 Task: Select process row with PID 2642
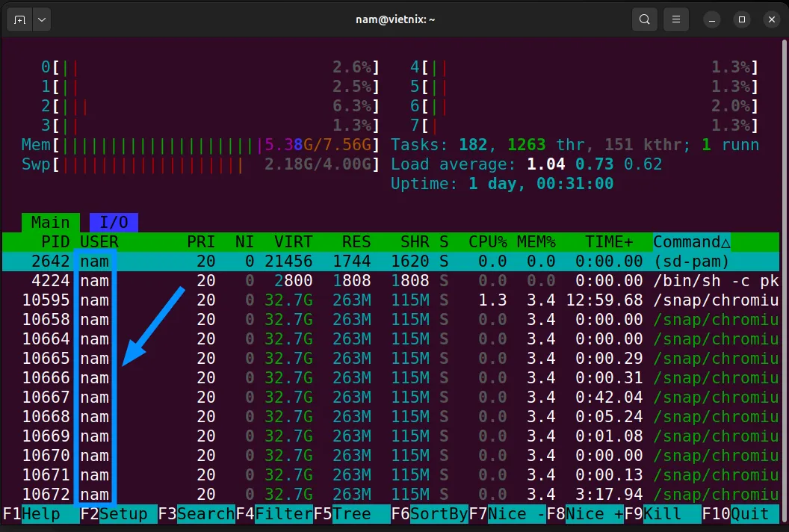pyautogui.click(x=391, y=262)
